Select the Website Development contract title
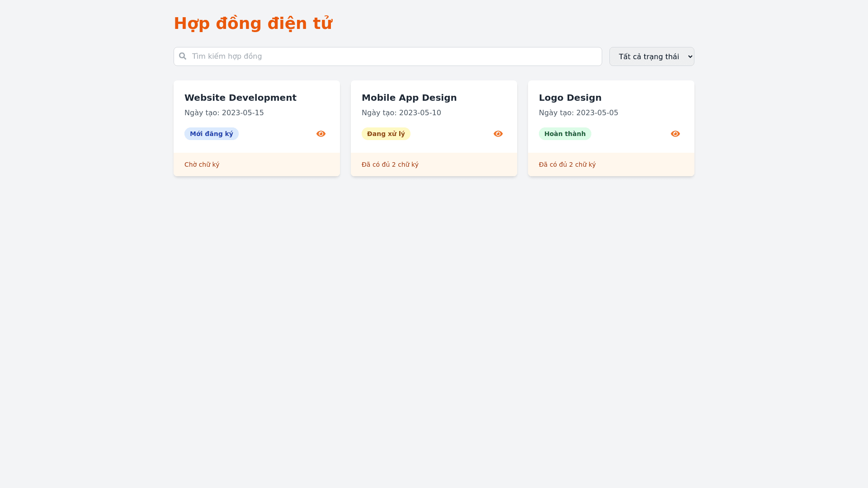 pyautogui.click(x=240, y=98)
